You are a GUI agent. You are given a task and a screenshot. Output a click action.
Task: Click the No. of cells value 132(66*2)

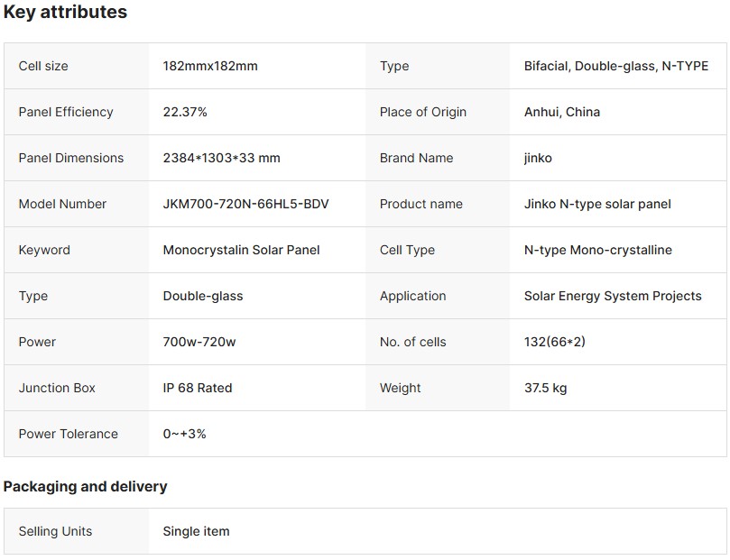coord(560,342)
